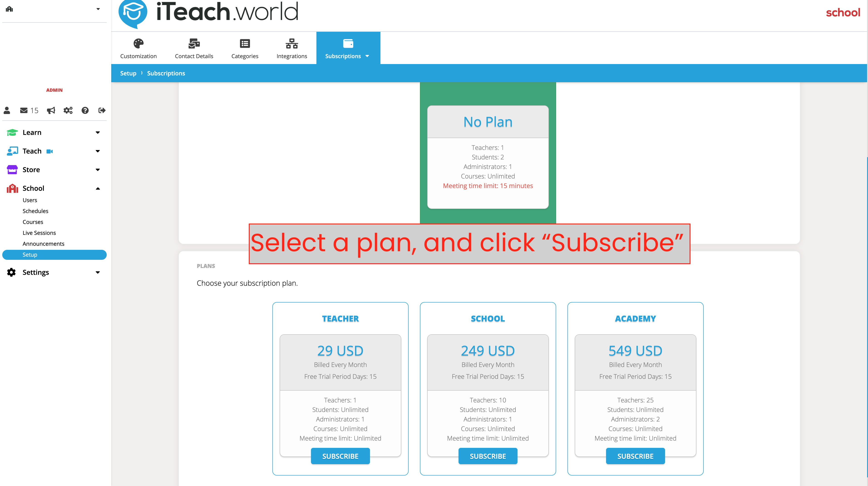Open Live Sessions under School
Viewport: 868px width, 486px height.
(x=39, y=233)
